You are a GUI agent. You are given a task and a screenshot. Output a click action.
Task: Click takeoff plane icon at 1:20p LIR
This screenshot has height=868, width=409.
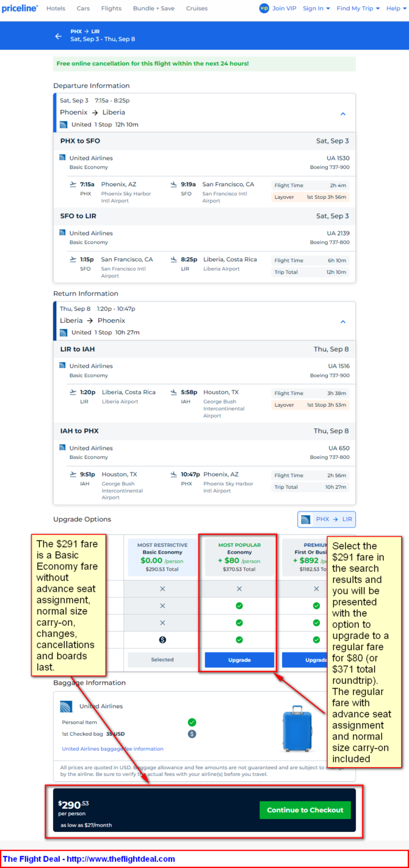pyautogui.click(x=73, y=392)
